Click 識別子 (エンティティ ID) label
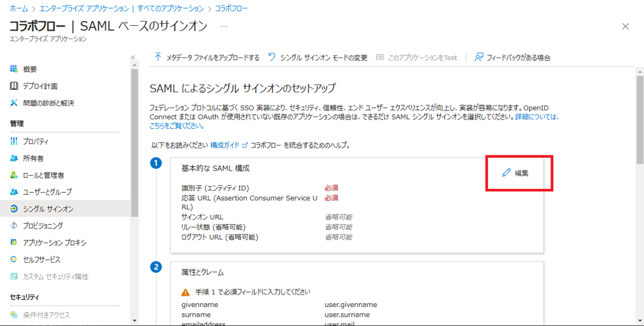Image resolution: width=644 pixels, height=326 pixels. pos(216,188)
